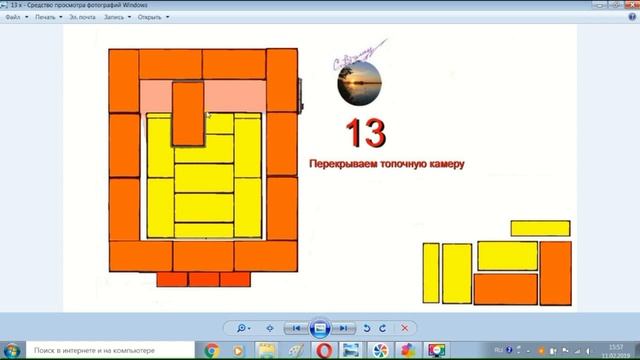The image size is (640, 360).
Task: Open the Windows Start menu
Action: click(11, 351)
